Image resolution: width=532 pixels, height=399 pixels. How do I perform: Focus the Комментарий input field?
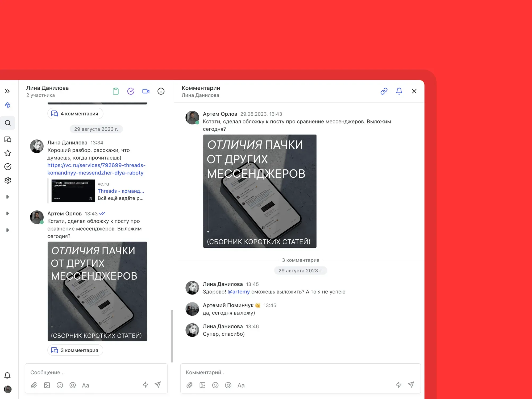[x=300, y=372]
